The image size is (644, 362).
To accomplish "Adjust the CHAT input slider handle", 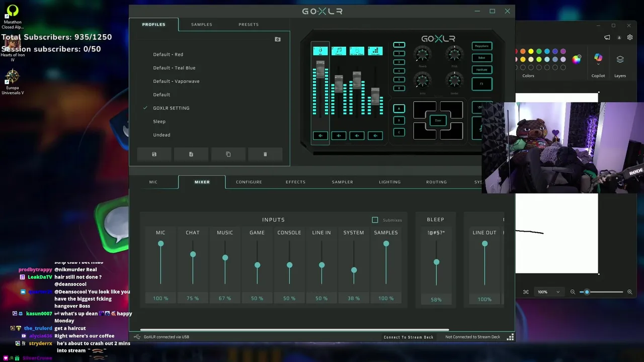I will 193,254.
